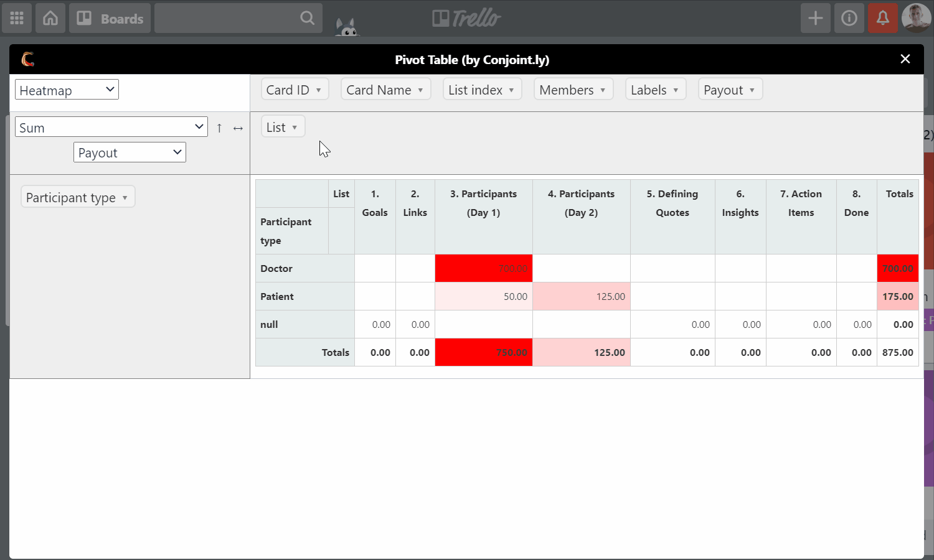This screenshot has width=934, height=560.
Task: Select the red Doctor payout heatmap cell
Action: (x=483, y=268)
